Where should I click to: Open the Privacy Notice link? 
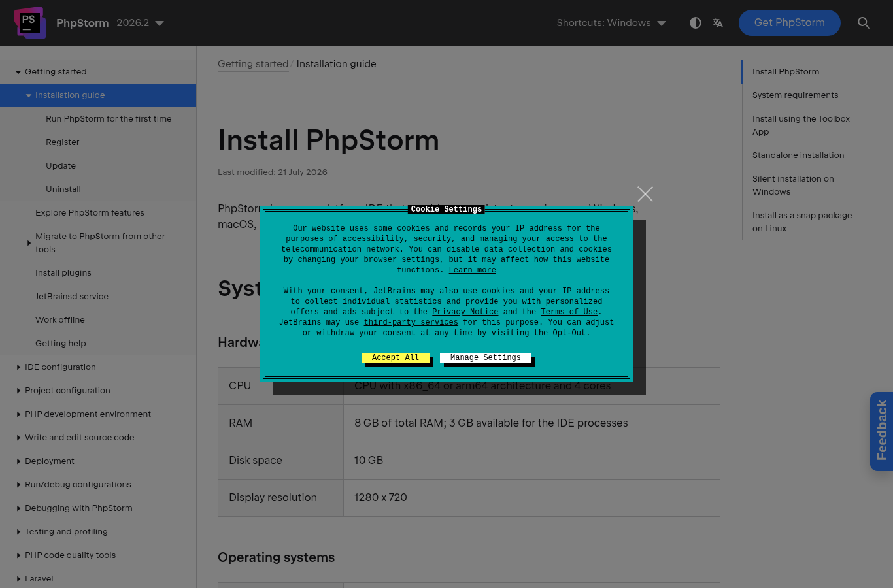pyautogui.click(x=465, y=312)
